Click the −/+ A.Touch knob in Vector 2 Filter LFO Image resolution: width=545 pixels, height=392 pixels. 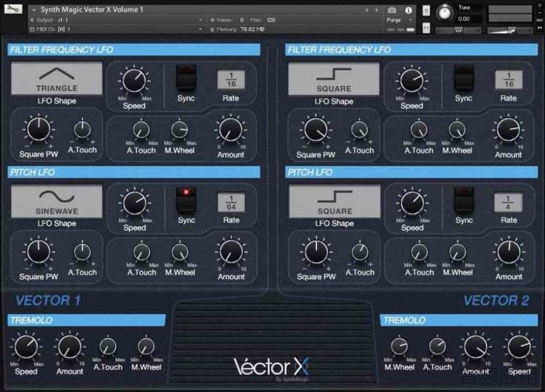(x=360, y=130)
